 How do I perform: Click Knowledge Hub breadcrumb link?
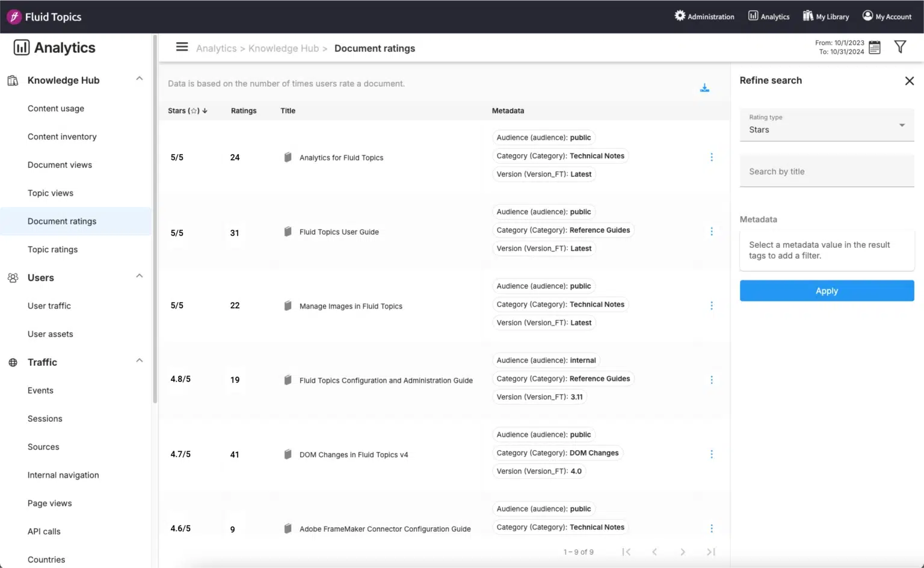pos(283,48)
